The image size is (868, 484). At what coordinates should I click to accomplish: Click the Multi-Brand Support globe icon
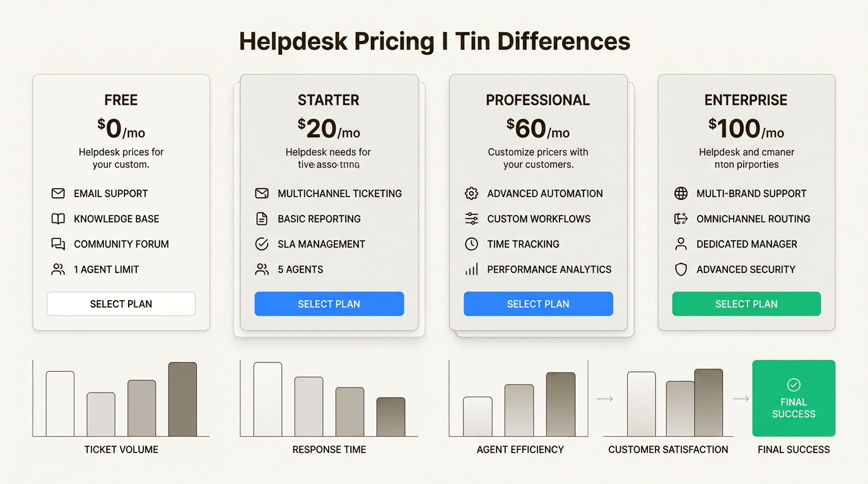click(681, 193)
